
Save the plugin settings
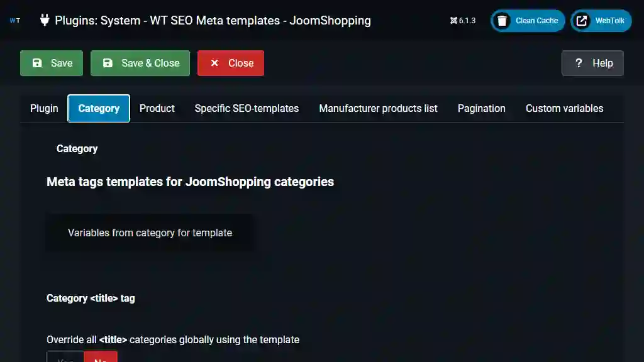coord(52,63)
